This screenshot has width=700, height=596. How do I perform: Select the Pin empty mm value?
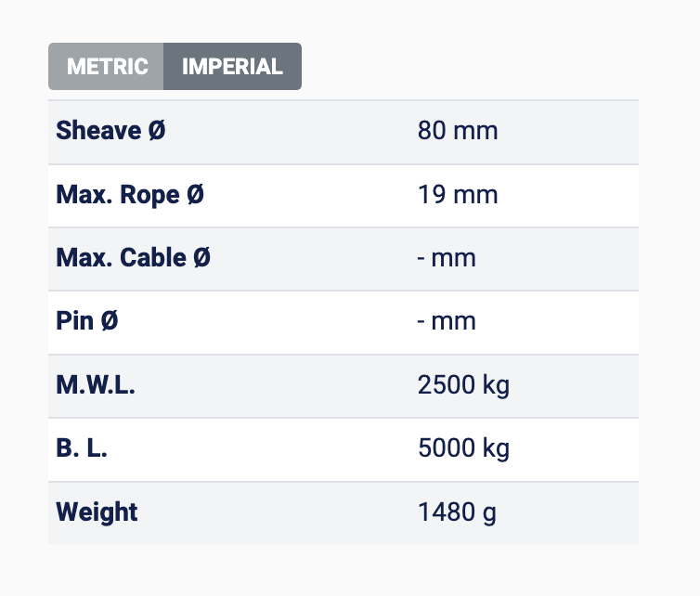click(x=447, y=321)
